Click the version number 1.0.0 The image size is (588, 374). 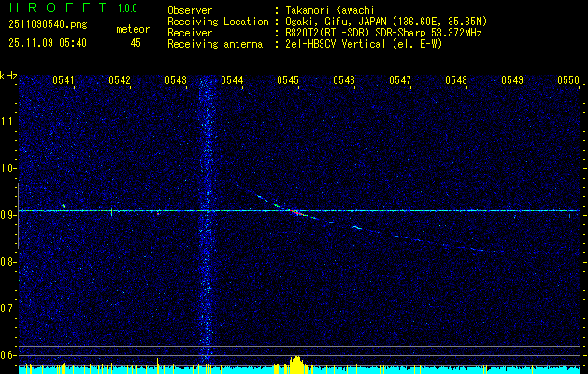coord(127,8)
